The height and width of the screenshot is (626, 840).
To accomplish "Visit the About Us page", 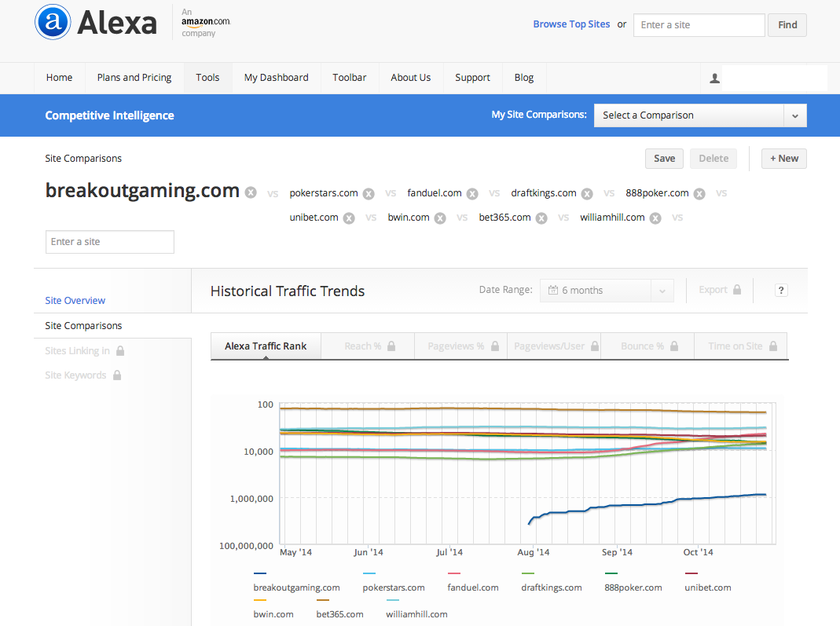I will (411, 78).
